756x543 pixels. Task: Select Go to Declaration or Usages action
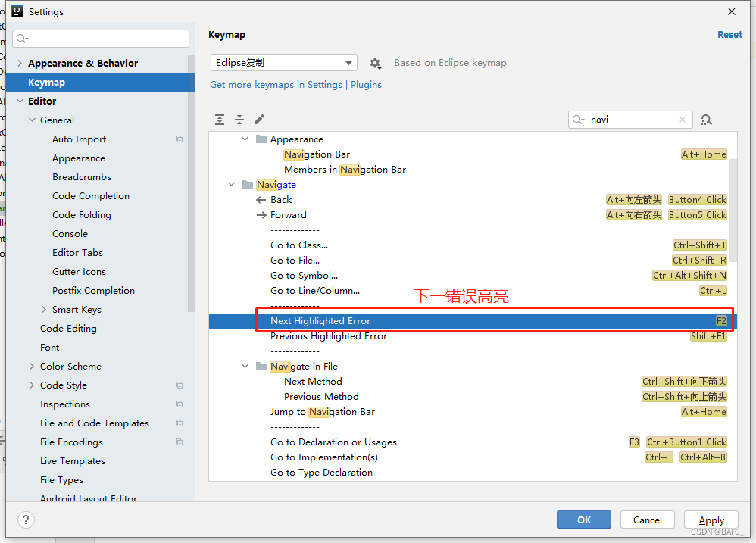473,442
